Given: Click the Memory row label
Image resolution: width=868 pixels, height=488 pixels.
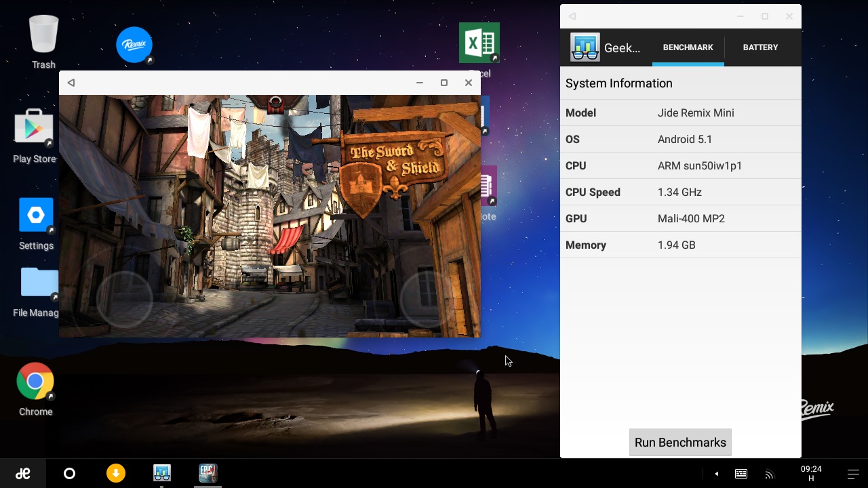Looking at the screenshot, I should [586, 245].
